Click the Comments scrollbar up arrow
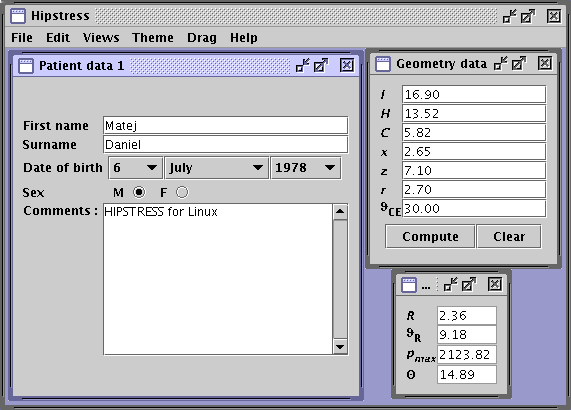This screenshot has height=410, width=571. click(x=340, y=212)
